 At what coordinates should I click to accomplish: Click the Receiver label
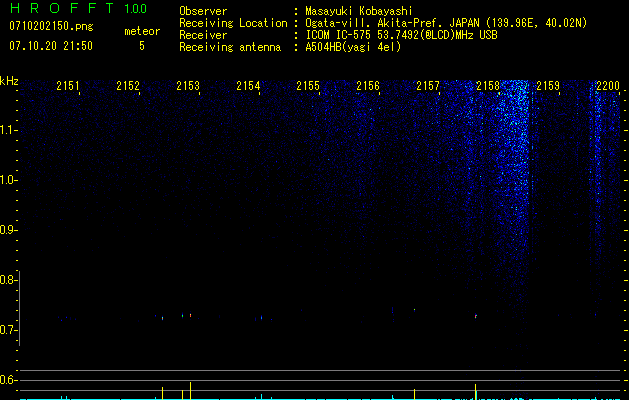coord(203,35)
